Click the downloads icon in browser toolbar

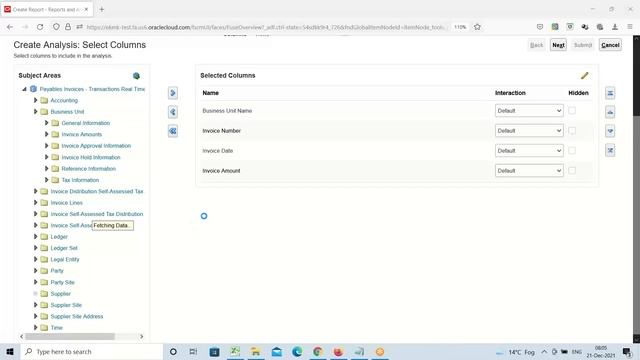tap(615, 27)
